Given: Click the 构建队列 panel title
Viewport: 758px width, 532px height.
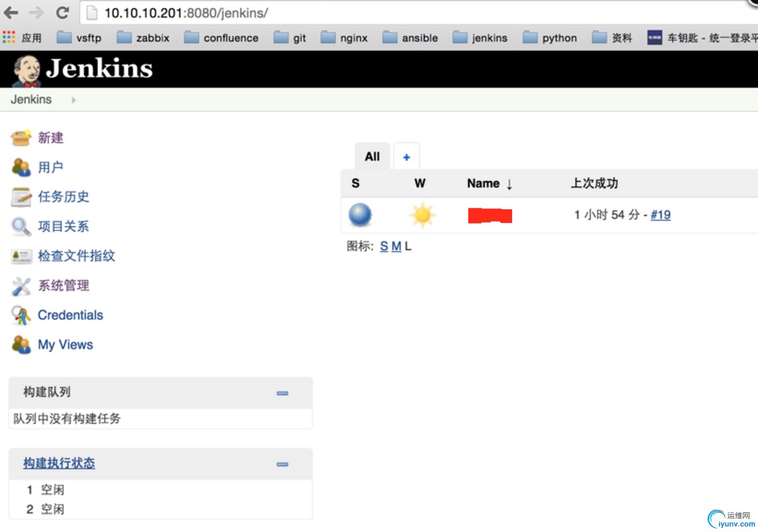Looking at the screenshot, I should [x=47, y=392].
